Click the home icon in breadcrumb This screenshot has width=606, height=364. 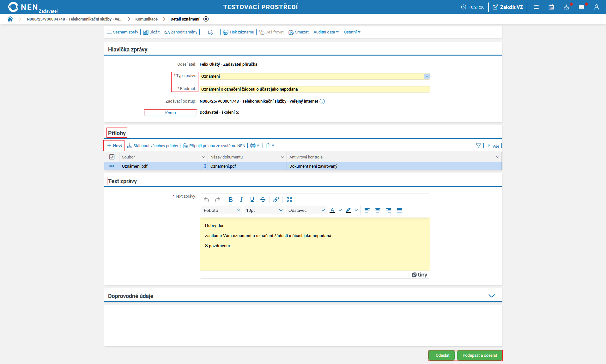point(10,19)
